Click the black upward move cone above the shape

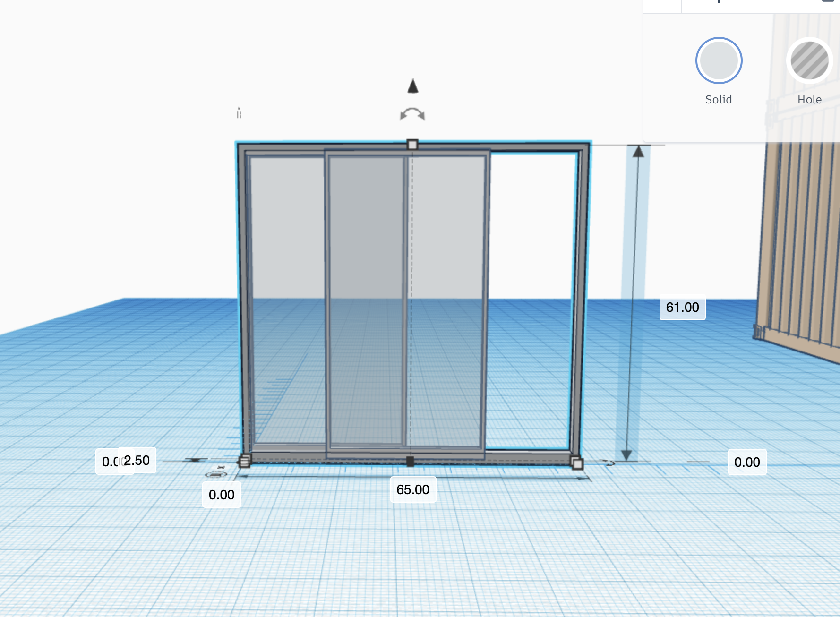click(412, 87)
